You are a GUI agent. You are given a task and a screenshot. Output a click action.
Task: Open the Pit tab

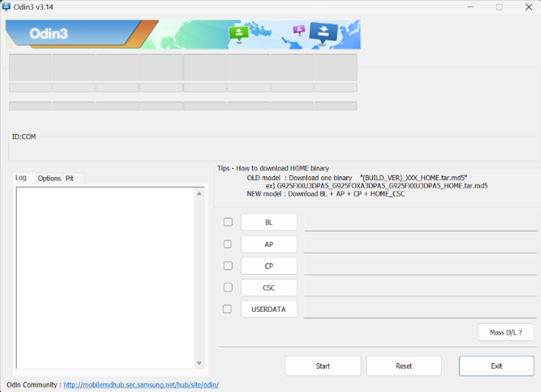(x=70, y=179)
